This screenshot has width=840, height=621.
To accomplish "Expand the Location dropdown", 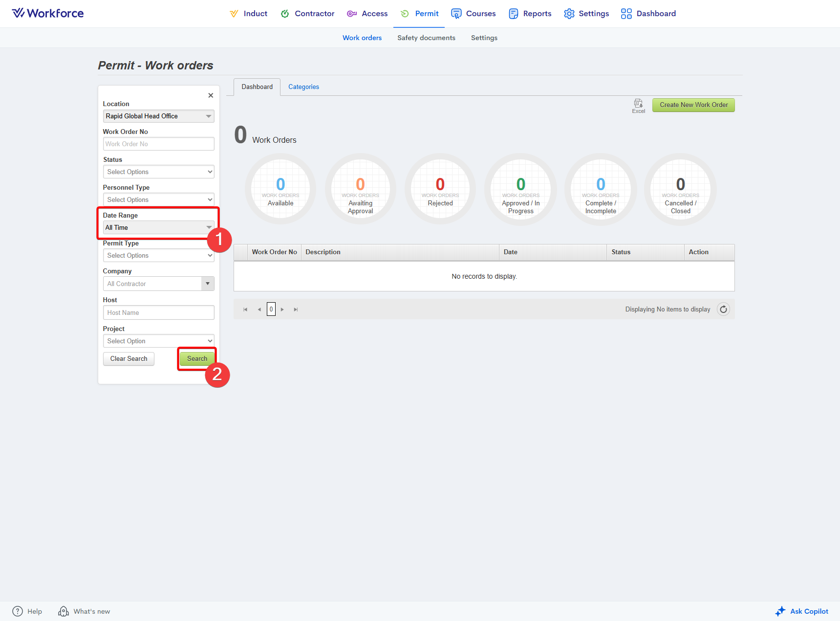I will coord(209,116).
